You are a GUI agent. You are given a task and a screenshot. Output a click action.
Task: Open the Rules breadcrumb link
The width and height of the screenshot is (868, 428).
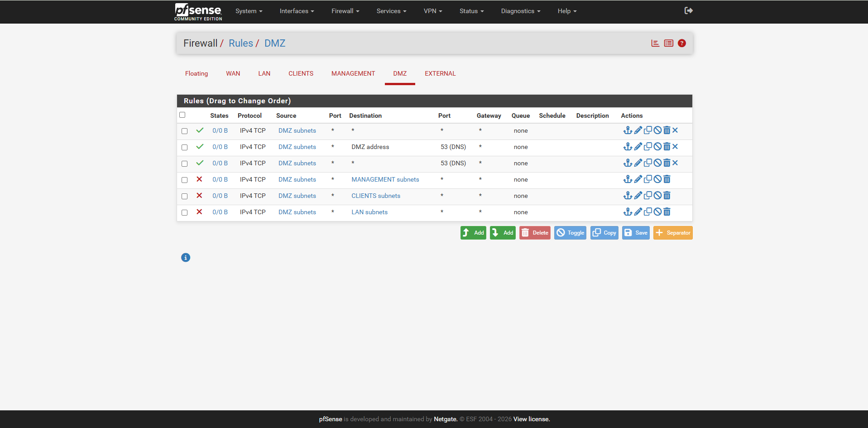[241, 43]
